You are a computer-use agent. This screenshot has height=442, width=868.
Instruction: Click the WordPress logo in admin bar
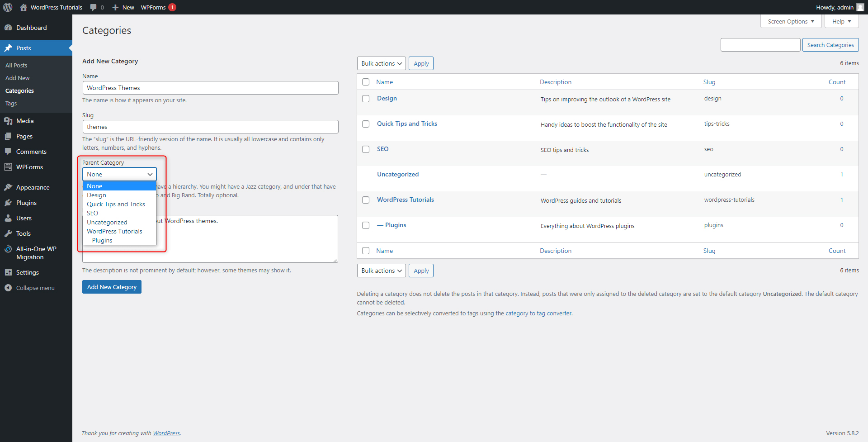[x=8, y=7]
